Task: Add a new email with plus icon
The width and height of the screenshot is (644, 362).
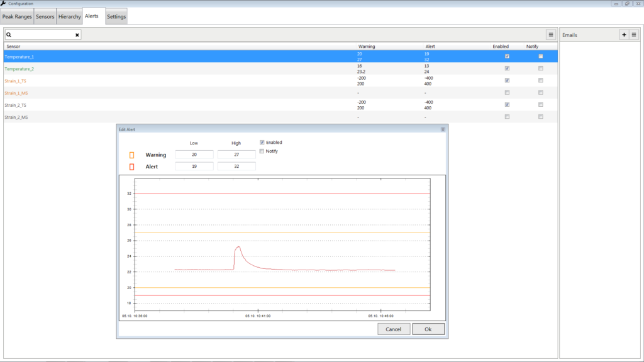Action: (x=624, y=35)
